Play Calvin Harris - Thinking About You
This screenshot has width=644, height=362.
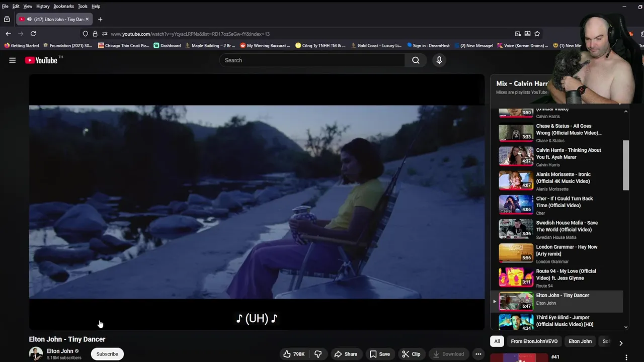pos(557,157)
